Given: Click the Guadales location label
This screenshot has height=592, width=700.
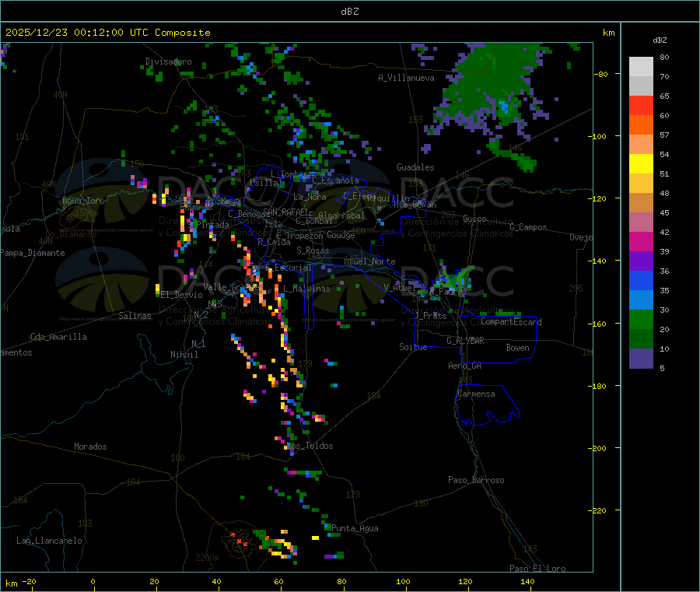Looking at the screenshot, I should [x=415, y=167].
